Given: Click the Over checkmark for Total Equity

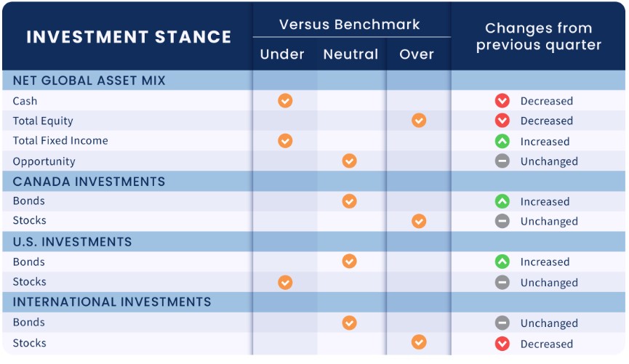Looking at the screenshot, I should (x=419, y=121).
